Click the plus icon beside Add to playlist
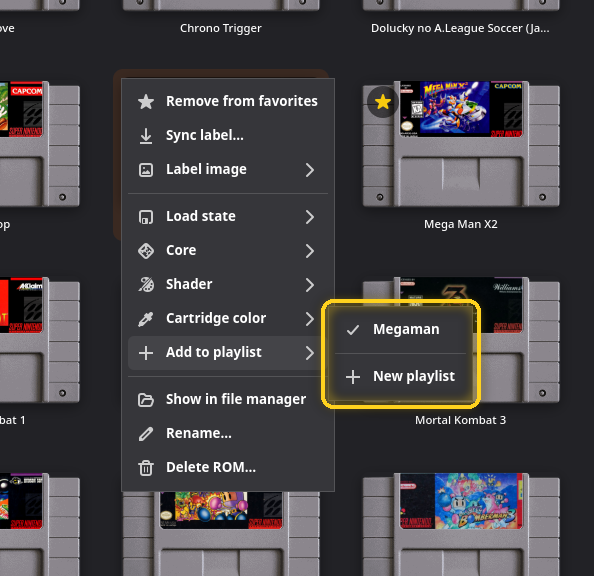The width and height of the screenshot is (594, 576). [146, 353]
